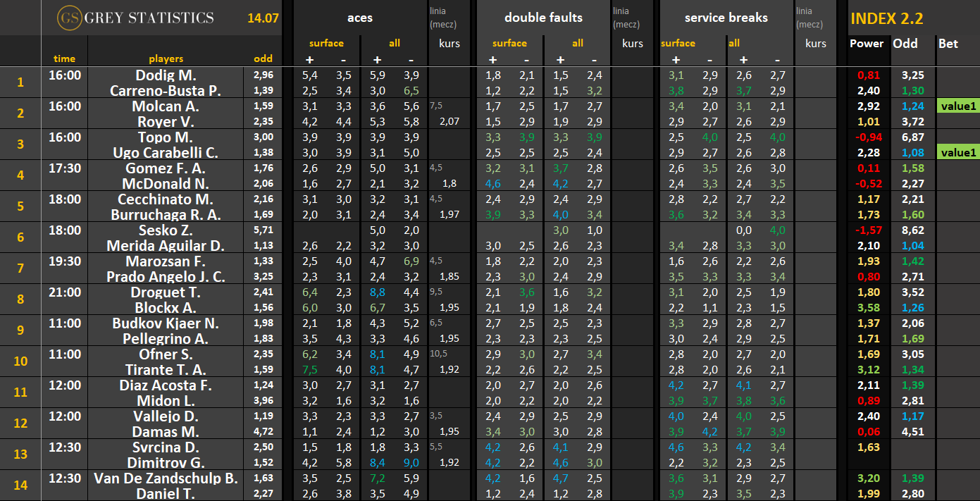980x501 pixels.
Task: Click player name Dodig M.
Action: tap(166, 75)
